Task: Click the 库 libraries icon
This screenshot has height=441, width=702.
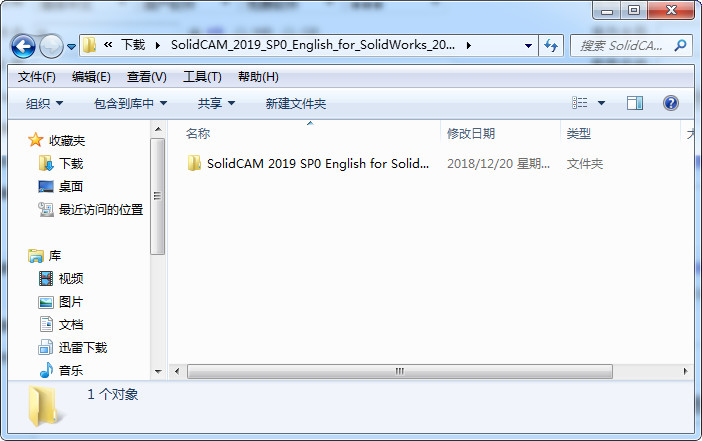Action: click(x=35, y=256)
